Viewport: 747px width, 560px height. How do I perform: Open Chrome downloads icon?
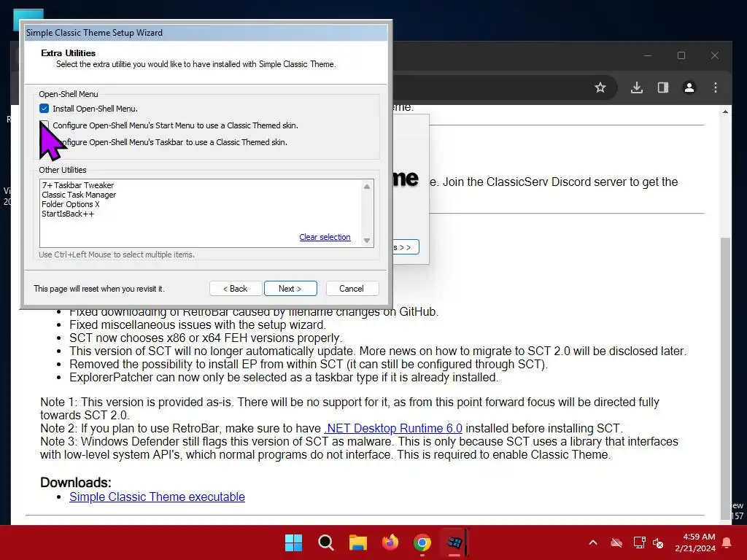click(636, 87)
